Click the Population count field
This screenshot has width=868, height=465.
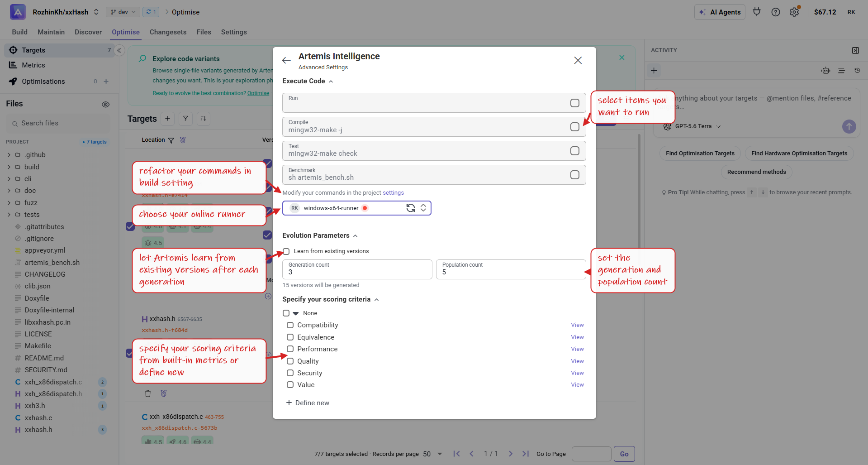[x=511, y=269]
